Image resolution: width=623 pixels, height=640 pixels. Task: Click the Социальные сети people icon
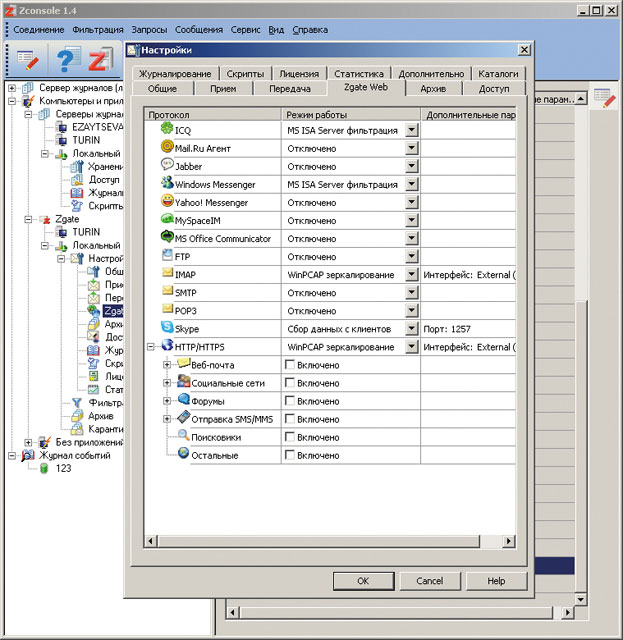click(x=184, y=381)
